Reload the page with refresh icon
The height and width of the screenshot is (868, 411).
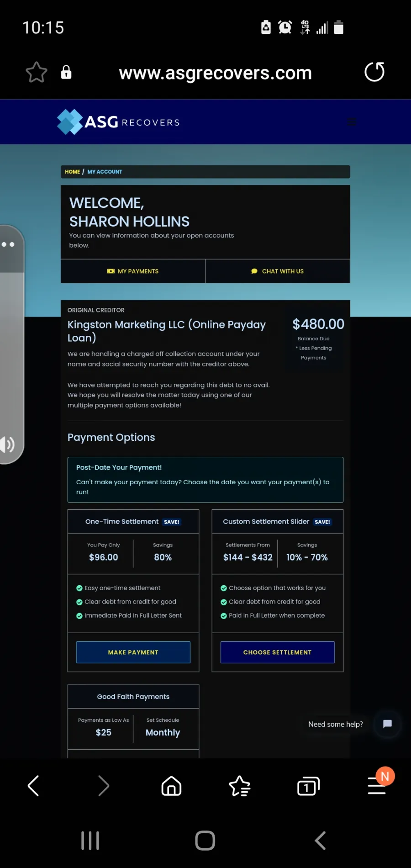coord(374,72)
